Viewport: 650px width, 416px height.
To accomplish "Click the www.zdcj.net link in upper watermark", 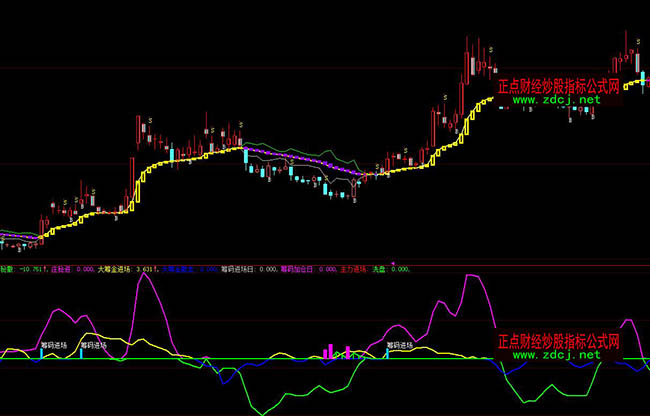I will coord(557,101).
